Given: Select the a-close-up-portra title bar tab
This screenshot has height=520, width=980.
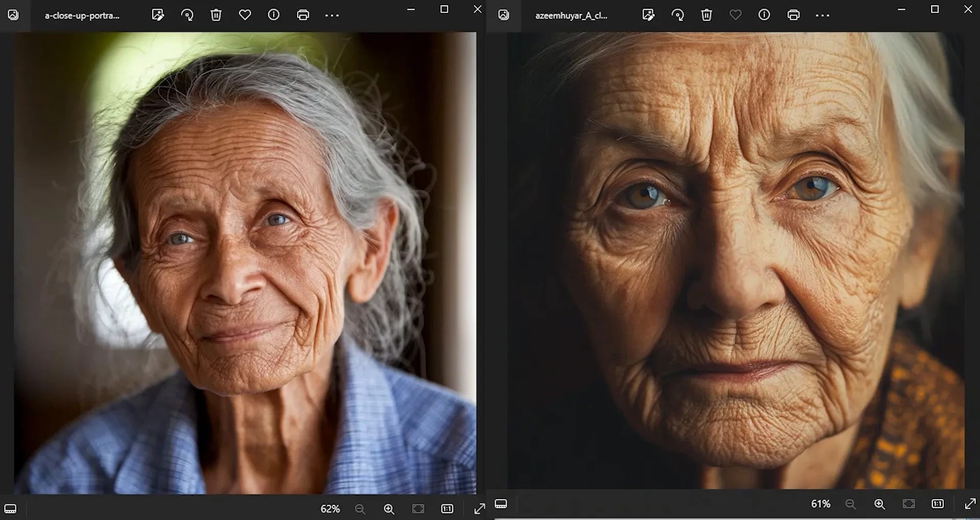Looking at the screenshot, I should coord(83,15).
